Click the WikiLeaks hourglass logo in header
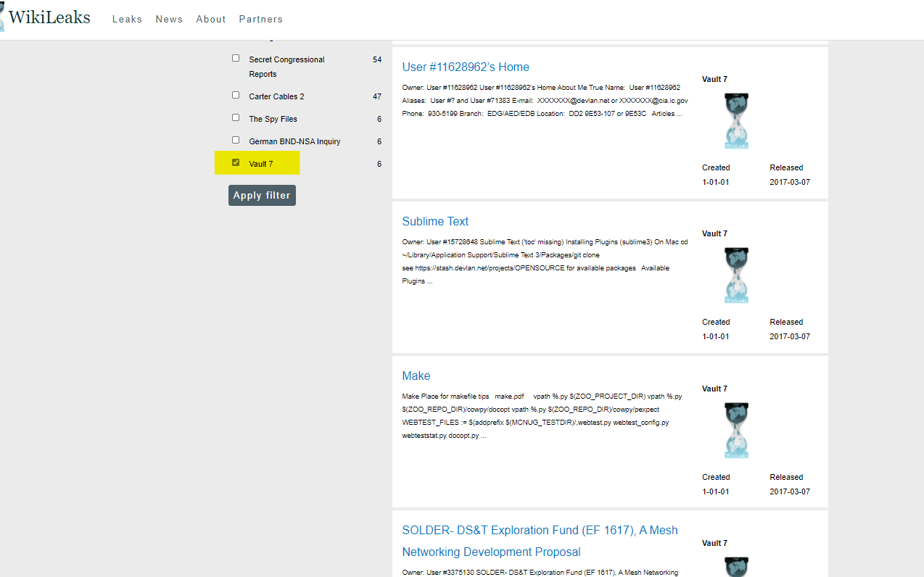The height and width of the screenshot is (577, 924). [2, 17]
